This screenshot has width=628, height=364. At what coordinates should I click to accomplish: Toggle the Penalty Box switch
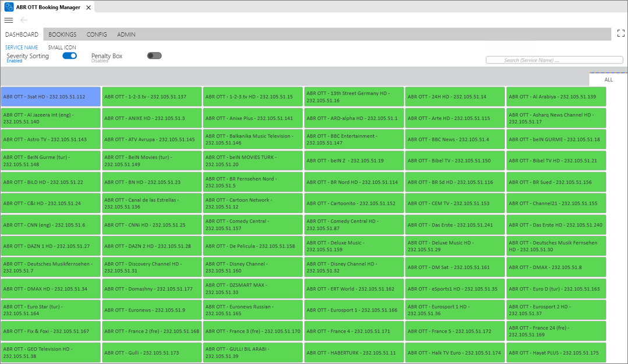tap(154, 56)
